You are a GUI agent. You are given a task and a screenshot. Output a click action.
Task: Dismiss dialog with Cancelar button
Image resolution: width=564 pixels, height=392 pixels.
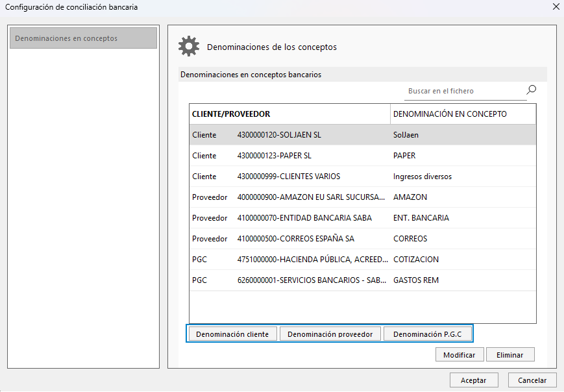point(532,380)
